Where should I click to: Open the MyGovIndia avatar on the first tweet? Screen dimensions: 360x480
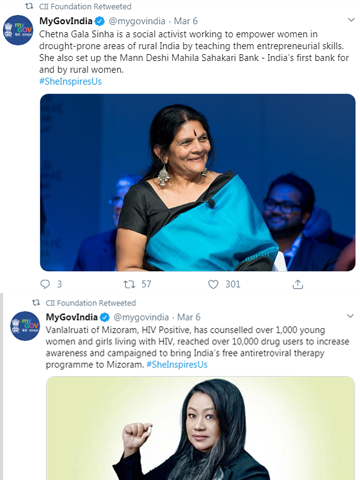tap(18, 30)
